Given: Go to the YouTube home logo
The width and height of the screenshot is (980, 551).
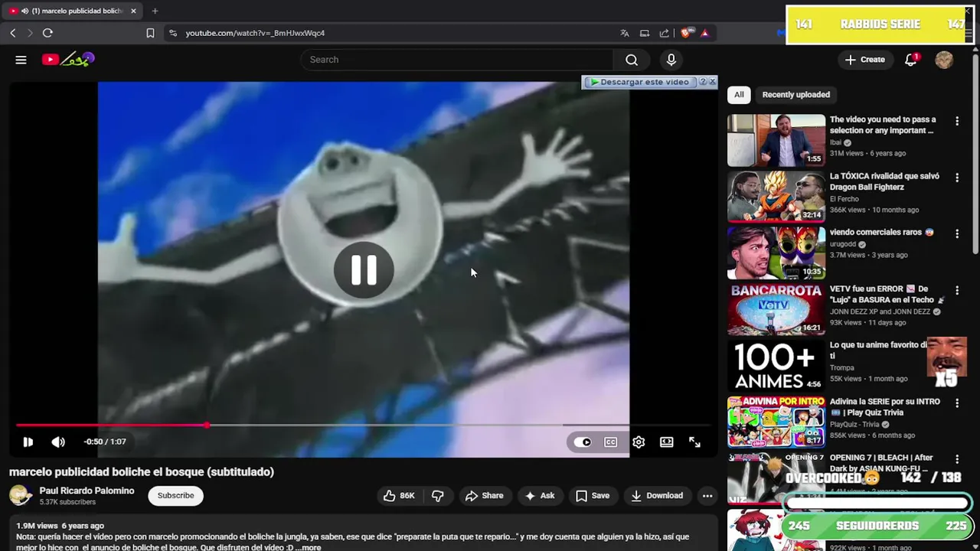Looking at the screenshot, I should 68,59.
